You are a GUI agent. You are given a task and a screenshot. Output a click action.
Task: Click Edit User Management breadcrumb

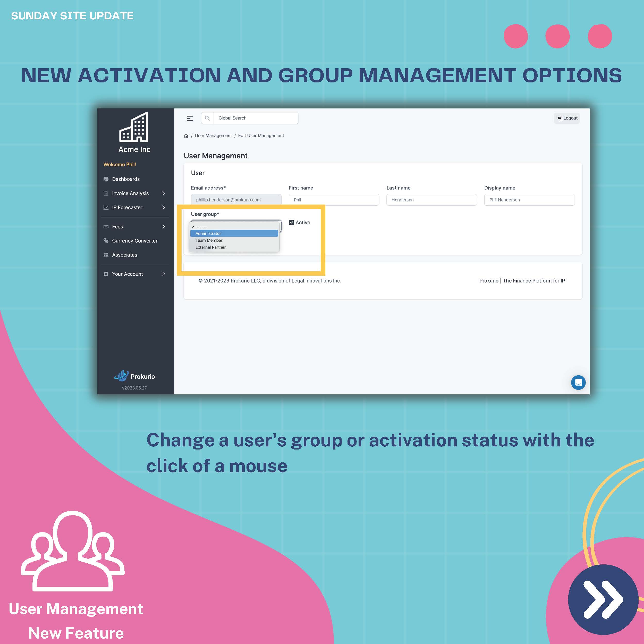click(x=261, y=136)
